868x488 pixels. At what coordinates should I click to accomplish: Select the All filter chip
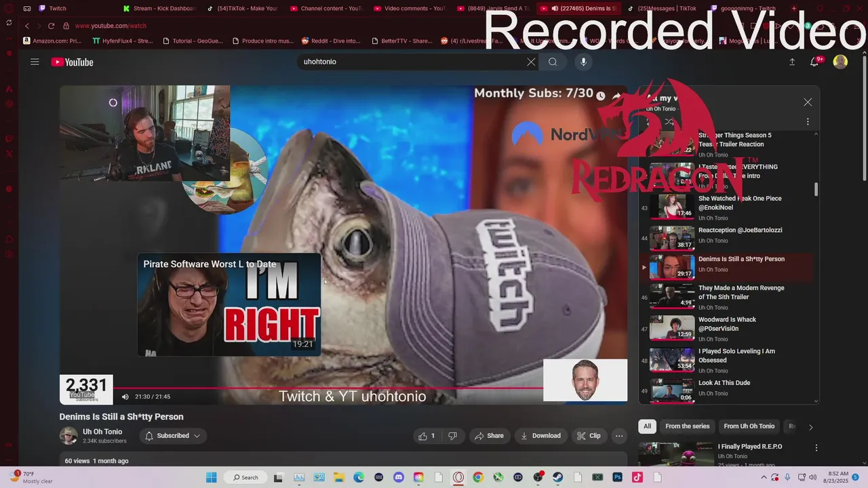click(647, 426)
